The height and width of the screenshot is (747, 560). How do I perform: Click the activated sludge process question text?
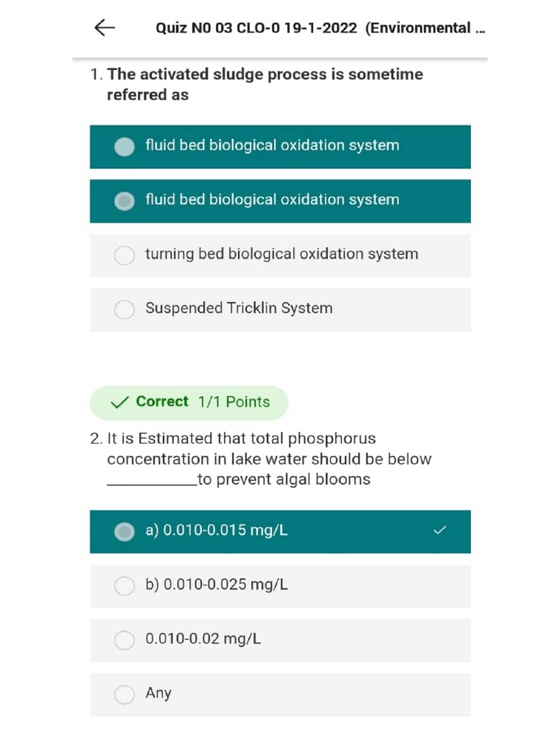[x=264, y=85]
